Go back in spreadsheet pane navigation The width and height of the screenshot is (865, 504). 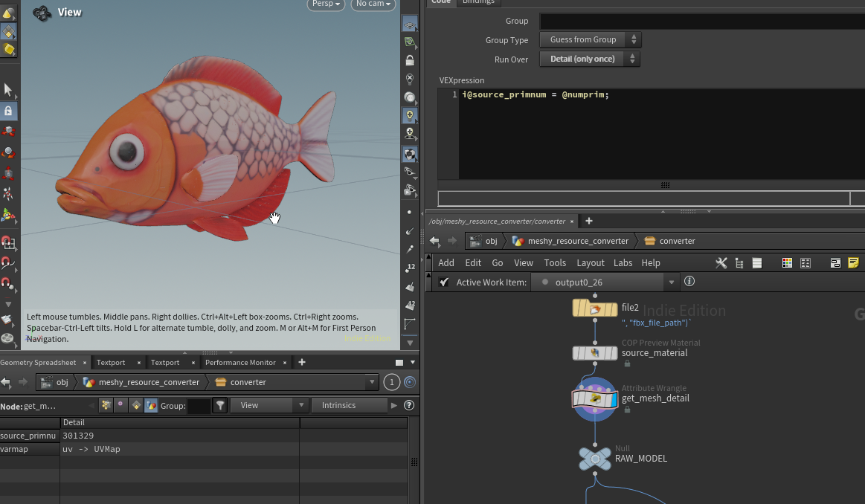tap(6, 382)
